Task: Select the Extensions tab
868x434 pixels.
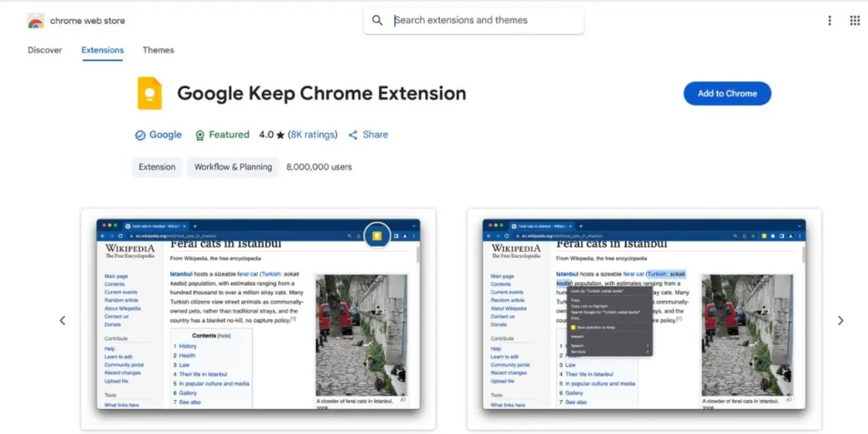Action: tap(103, 50)
